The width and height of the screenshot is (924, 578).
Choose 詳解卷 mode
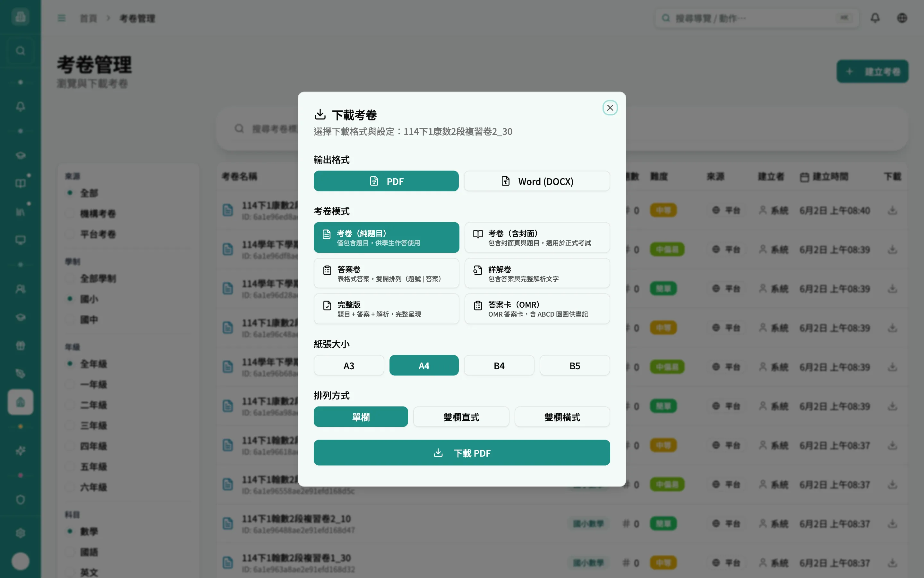(537, 273)
